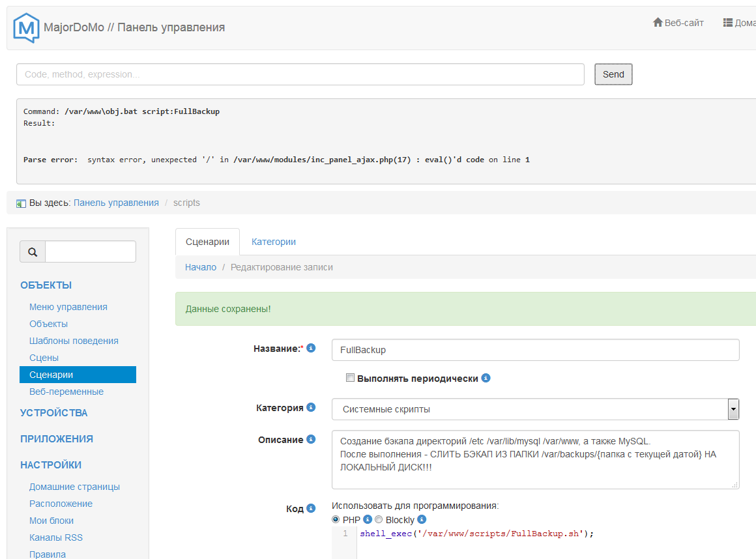Click info icon next to Код label
Image resolution: width=756 pixels, height=559 pixels.
click(x=311, y=508)
